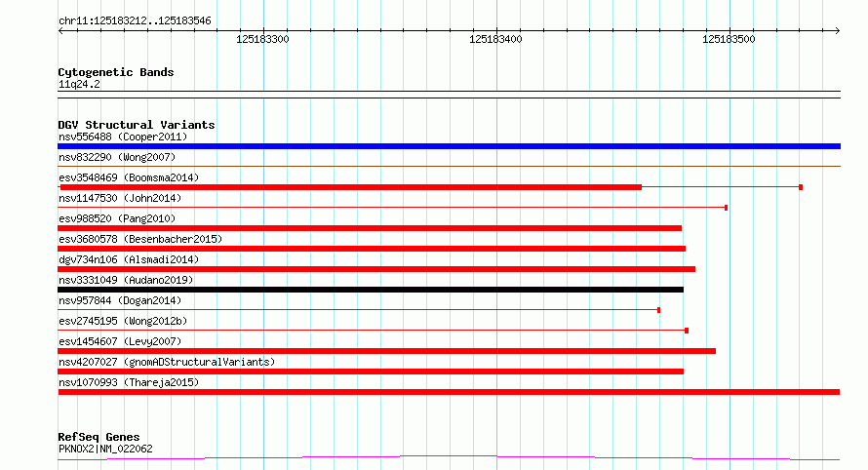
Task: Click the 11q24.2 cytogenetic band bar
Action: click(x=449, y=95)
